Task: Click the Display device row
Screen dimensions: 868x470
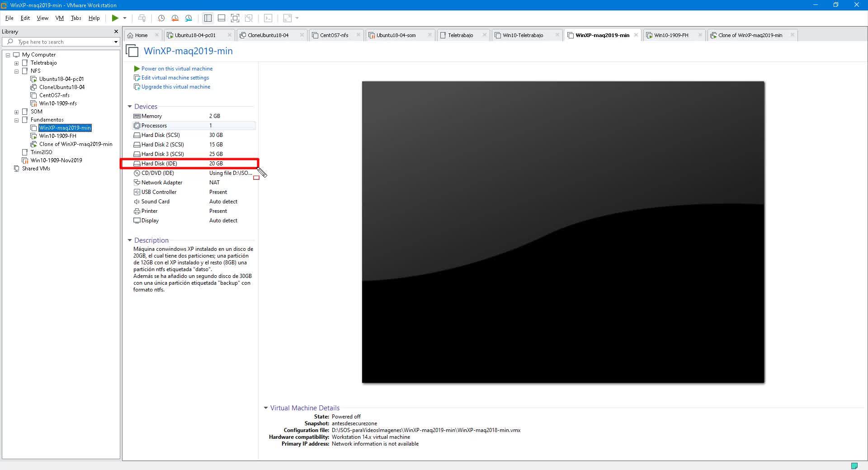Action: (x=194, y=221)
